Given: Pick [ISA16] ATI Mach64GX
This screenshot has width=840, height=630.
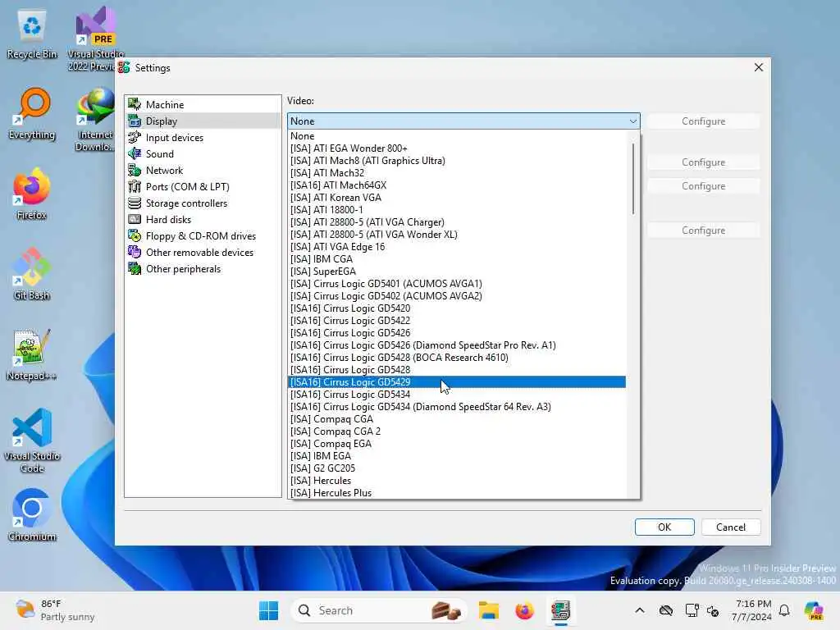Looking at the screenshot, I should [457, 185].
